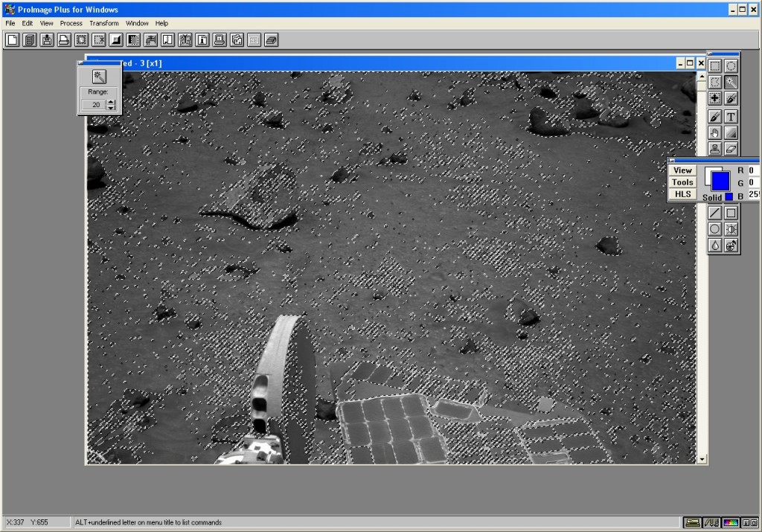
Task: Open the Process menu
Action: pos(71,23)
